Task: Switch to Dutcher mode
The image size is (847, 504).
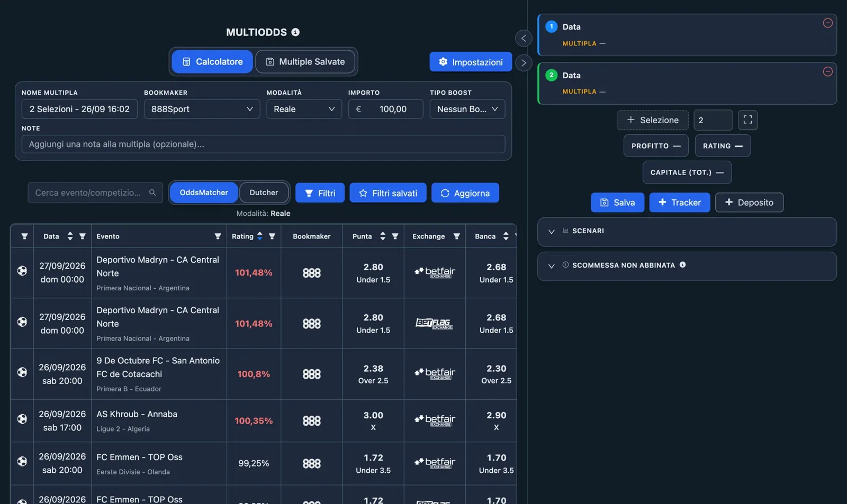Action: [x=264, y=193]
